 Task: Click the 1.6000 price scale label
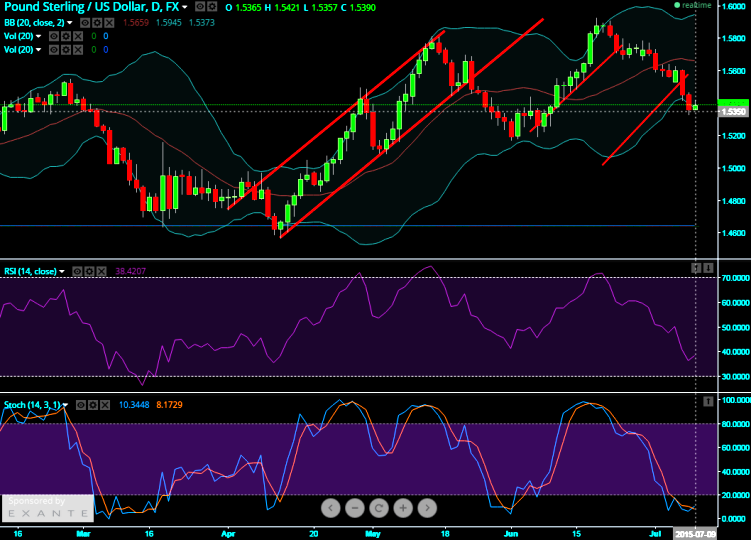734,6
